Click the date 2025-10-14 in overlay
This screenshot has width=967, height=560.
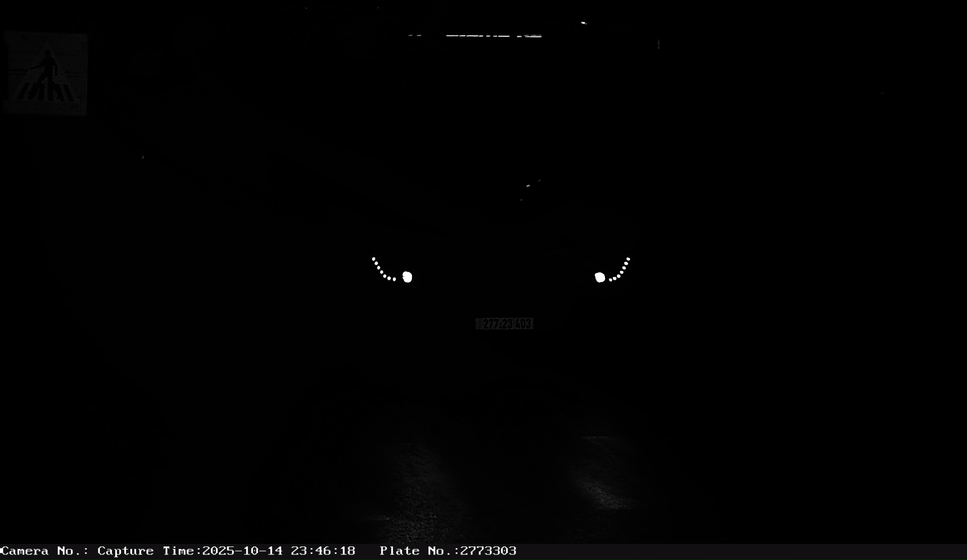pos(242,551)
